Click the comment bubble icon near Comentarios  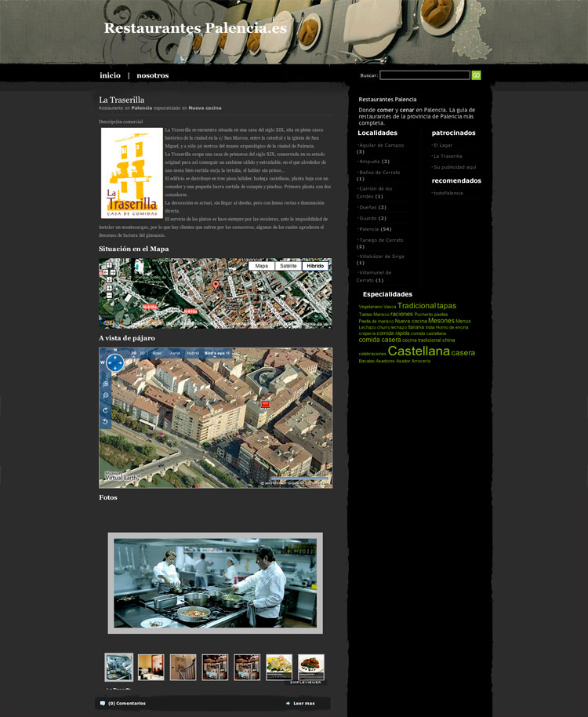click(x=103, y=704)
